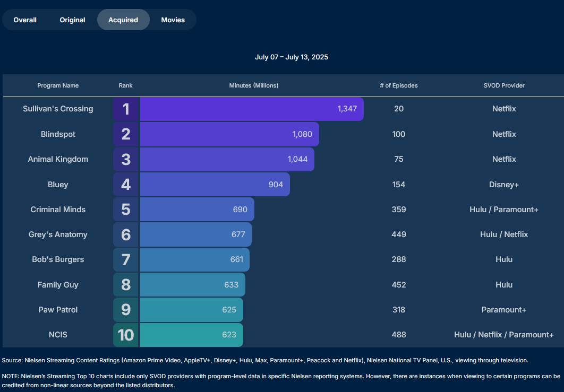
Task: Click the Blindspot 1,080 minutes bar
Action: click(x=229, y=134)
